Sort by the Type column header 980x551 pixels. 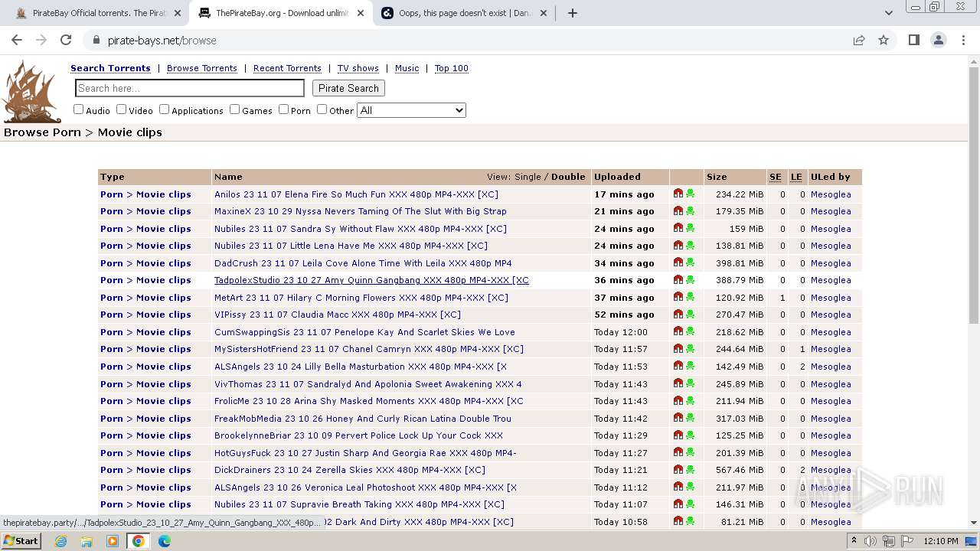pyautogui.click(x=112, y=177)
